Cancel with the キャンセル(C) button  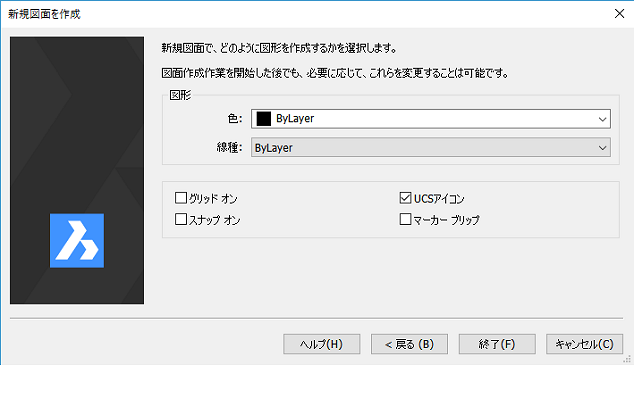click(584, 344)
